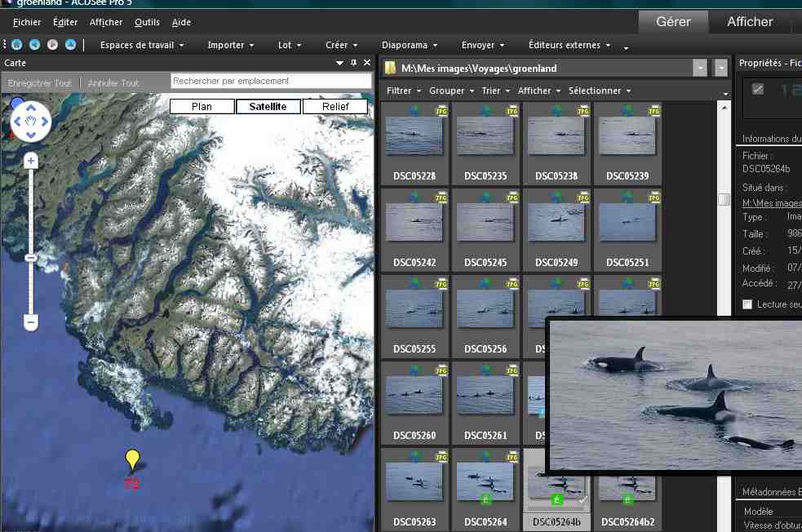Pan the map right with arrow
The width and height of the screenshot is (802, 532).
(45, 122)
